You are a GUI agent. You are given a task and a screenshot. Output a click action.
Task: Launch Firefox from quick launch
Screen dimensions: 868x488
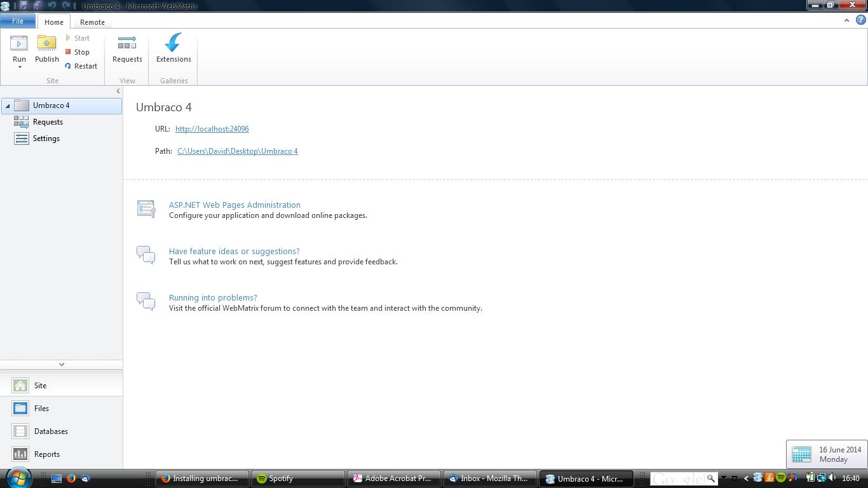[x=71, y=478]
